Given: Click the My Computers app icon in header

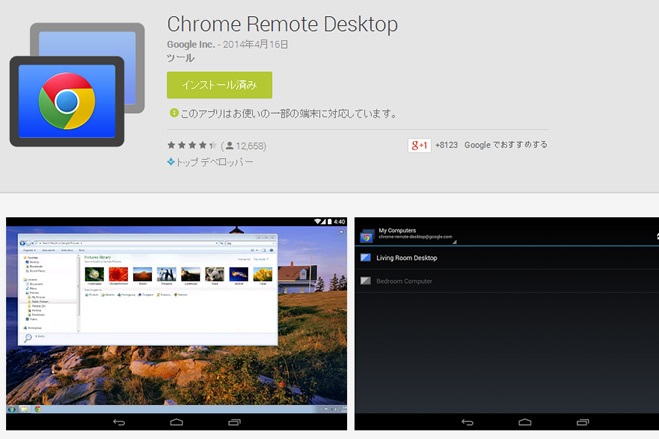Looking at the screenshot, I should tap(367, 236).
